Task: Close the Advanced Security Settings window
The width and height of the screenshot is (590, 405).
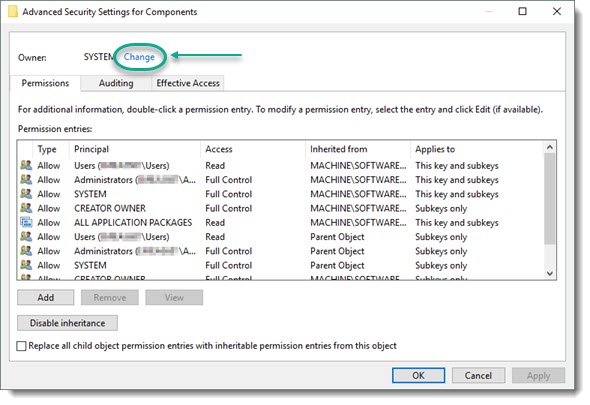Action: pos(557,11)
